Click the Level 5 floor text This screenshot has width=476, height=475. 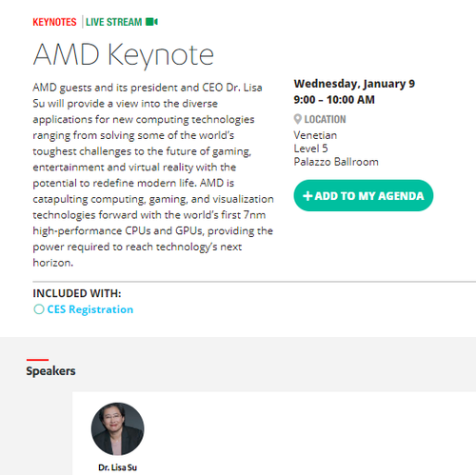(x=310, y=148)
